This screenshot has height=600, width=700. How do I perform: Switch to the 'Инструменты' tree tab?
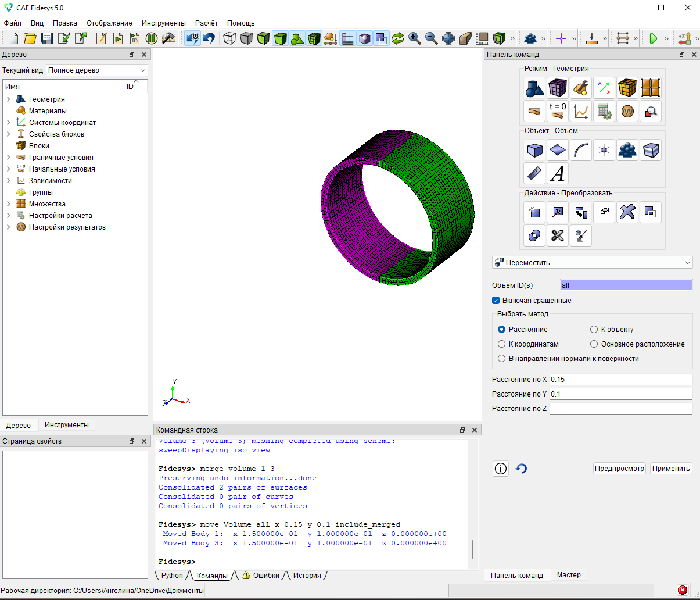[67, 425]
